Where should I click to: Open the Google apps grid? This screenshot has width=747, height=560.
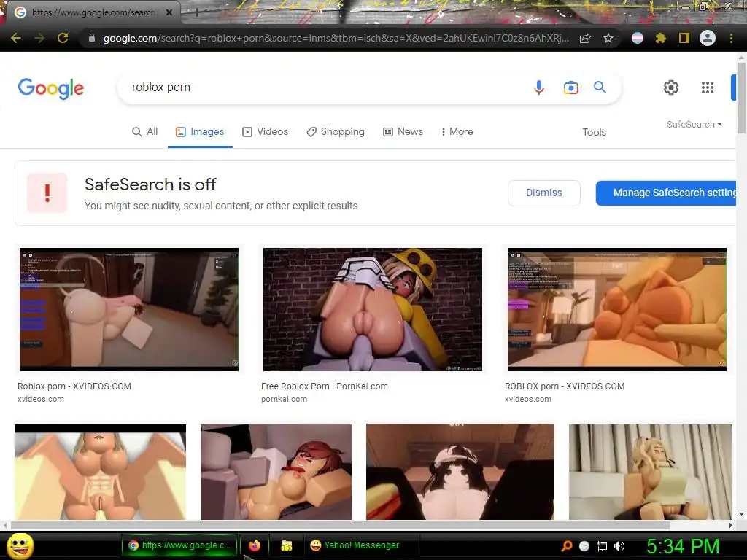pyautogui.click(x=708, y=87)
